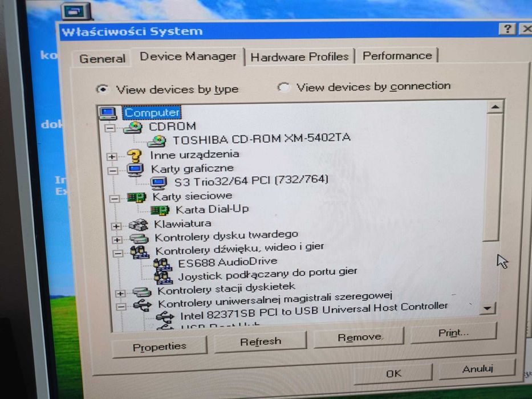The image size is (532, 399).
Task: Open the Hardware Profiles tab
Action: [299, 56]
